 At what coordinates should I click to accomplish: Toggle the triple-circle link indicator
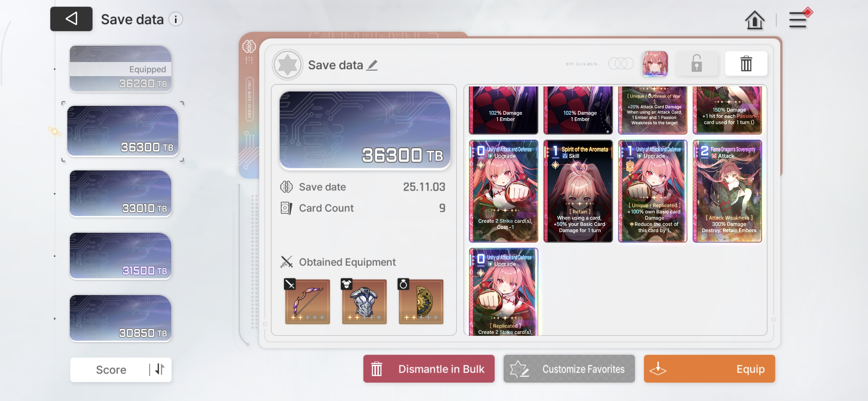pos(620,64)
